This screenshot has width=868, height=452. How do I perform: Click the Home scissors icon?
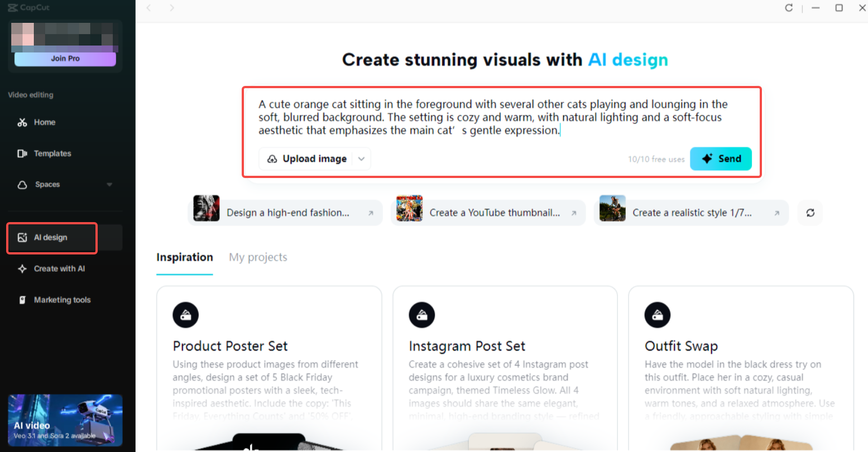[22, 122]
